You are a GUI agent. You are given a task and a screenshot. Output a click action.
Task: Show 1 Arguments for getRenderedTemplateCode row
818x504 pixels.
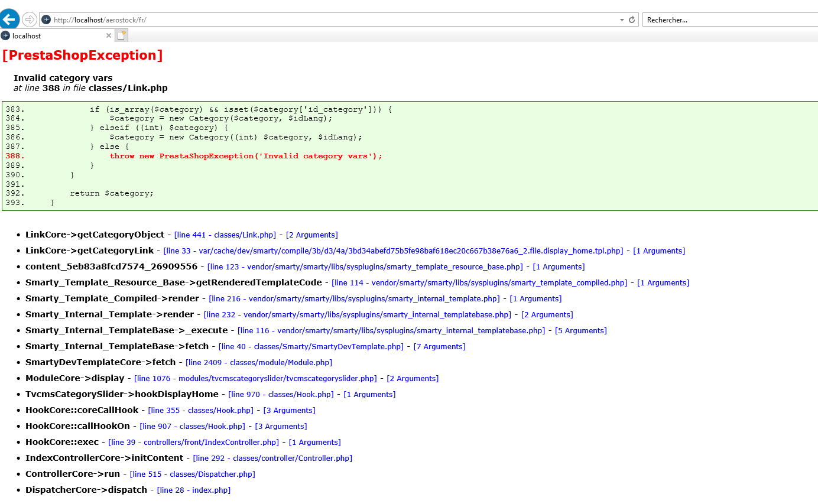pos(663,283)
